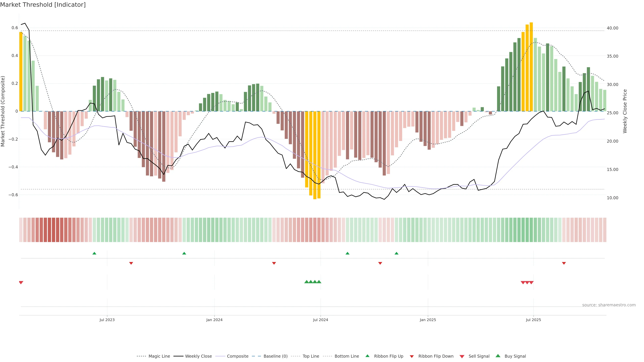Click the Jul 2024 x-axis label
Viewport: 644px width, 362px height.
[320, 320]
